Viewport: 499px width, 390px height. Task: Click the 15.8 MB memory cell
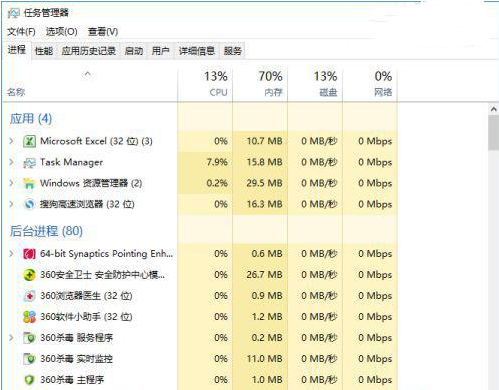point(260,162)
